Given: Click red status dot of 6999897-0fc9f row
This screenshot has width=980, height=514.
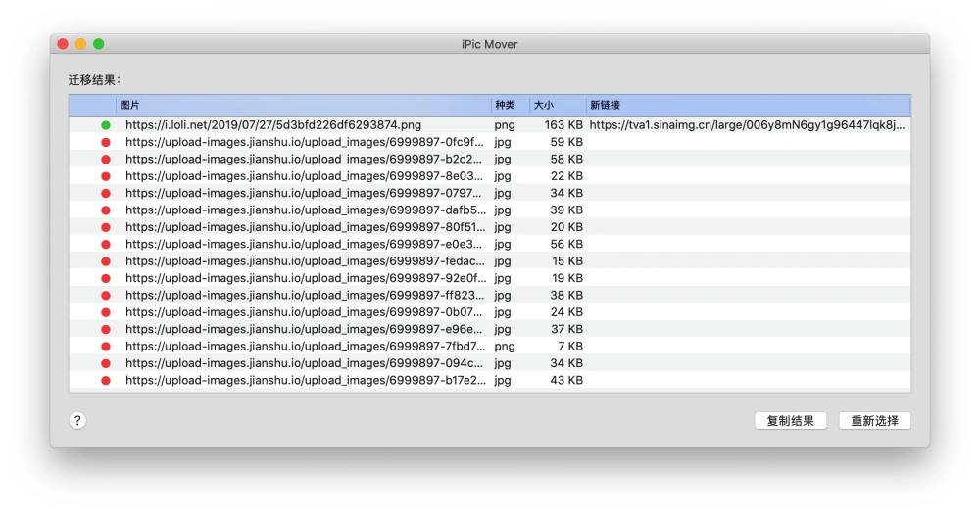Looking at the screenshot, I should click(x=106, y=142).
